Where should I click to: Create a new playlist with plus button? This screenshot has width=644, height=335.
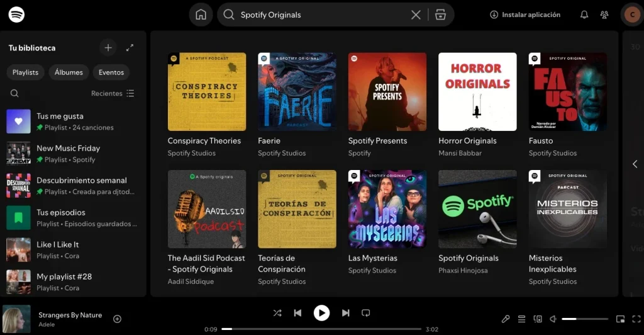click(108, 48)
